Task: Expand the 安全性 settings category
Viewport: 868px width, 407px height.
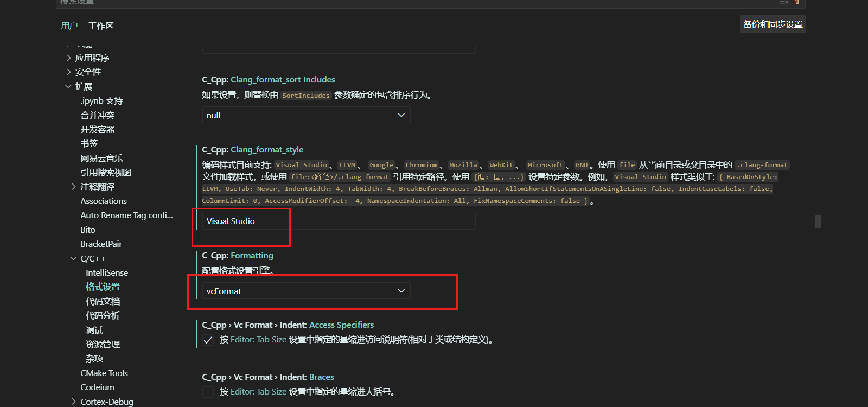Action: click(x=69, y=72)
